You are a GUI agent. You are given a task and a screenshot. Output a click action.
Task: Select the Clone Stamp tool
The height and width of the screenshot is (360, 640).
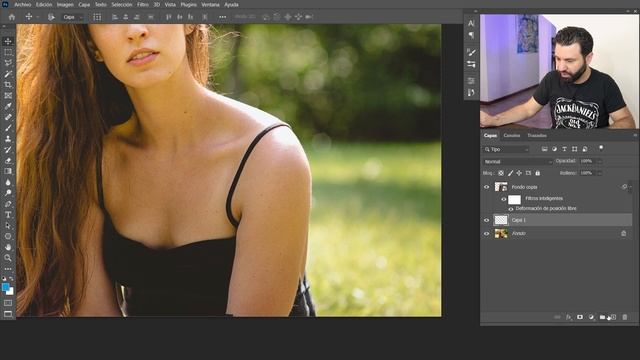tap(8, 139)
